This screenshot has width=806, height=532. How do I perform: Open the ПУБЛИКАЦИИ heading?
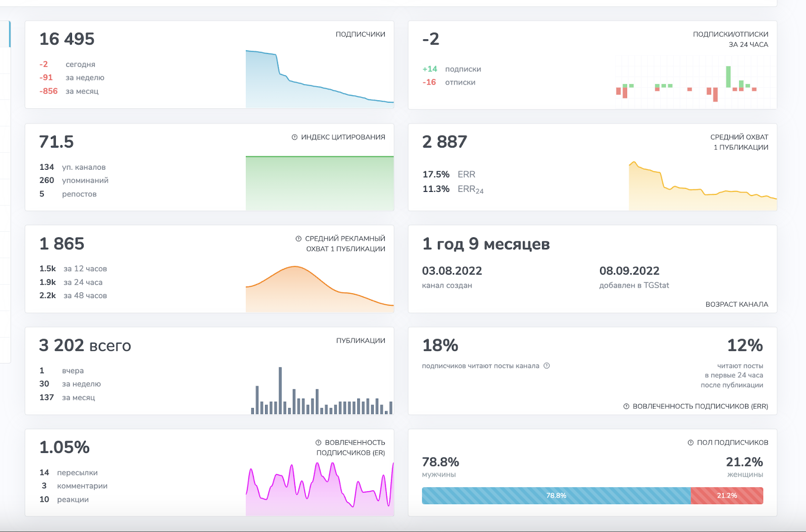coord(361,341)
